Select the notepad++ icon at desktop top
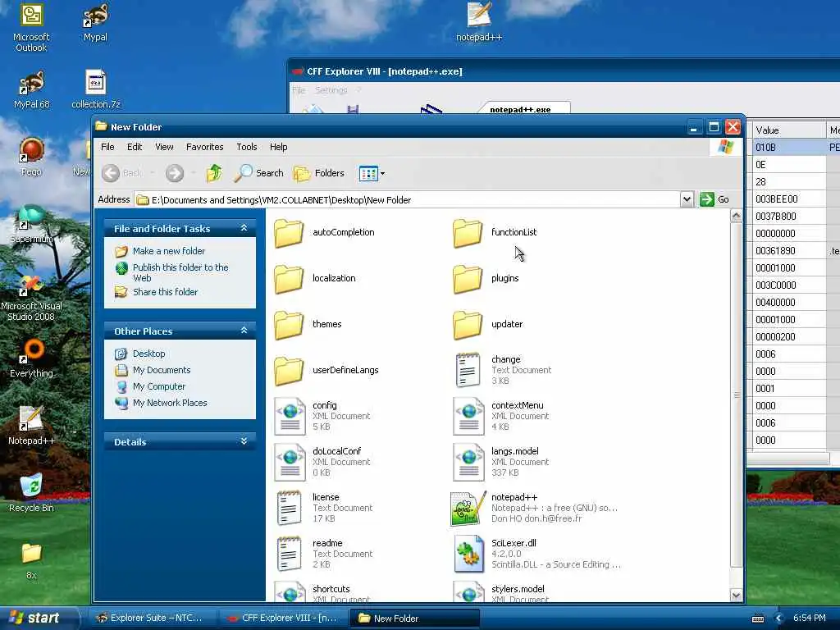The image size is (840, 630). click(479, 22)
